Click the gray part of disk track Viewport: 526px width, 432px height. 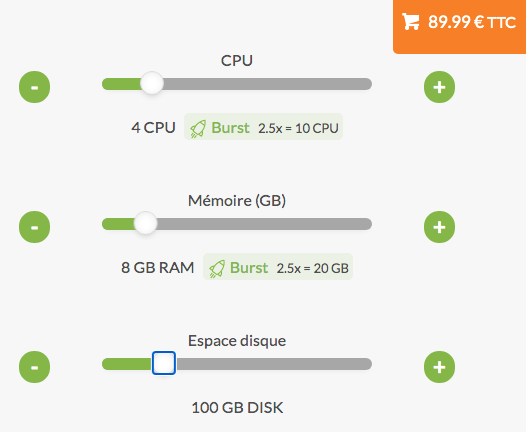pyautogui.click(x=274, y=364)
